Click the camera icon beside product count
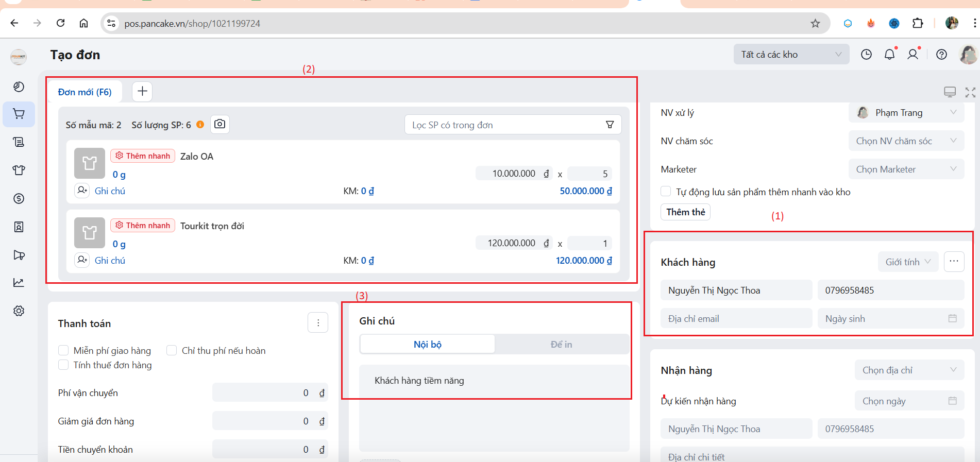980x462 pixels. tap(220, 124)
